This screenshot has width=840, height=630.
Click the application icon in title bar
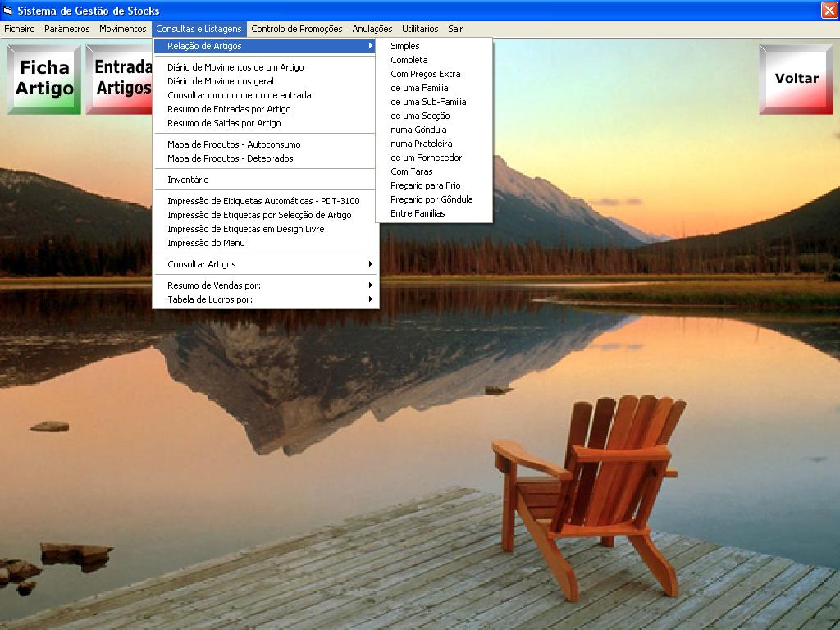[x=8, y=11]
